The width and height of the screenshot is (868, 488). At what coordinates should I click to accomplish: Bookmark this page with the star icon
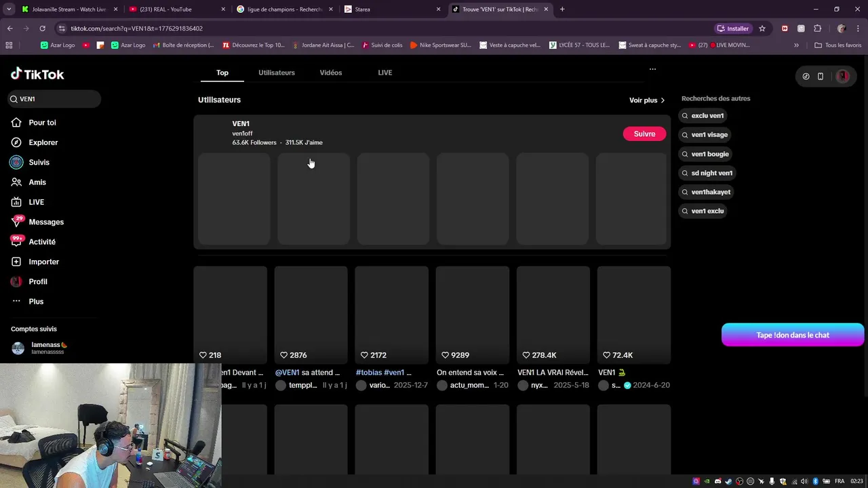click(x=762, y=28)
